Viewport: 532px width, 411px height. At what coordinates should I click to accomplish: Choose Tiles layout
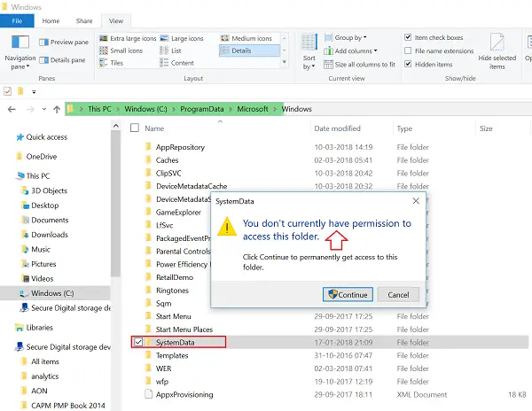click(x=112, y=63)
